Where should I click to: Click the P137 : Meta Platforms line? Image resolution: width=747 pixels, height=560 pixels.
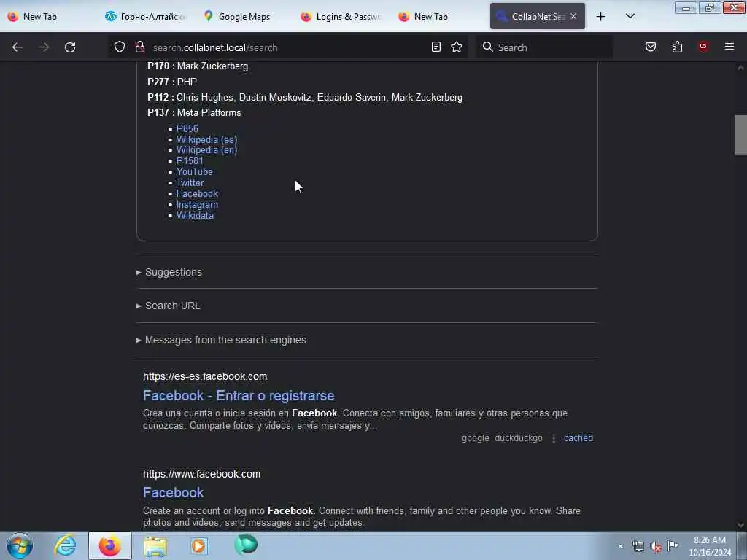pyautogui.click(x=194, y=113)
